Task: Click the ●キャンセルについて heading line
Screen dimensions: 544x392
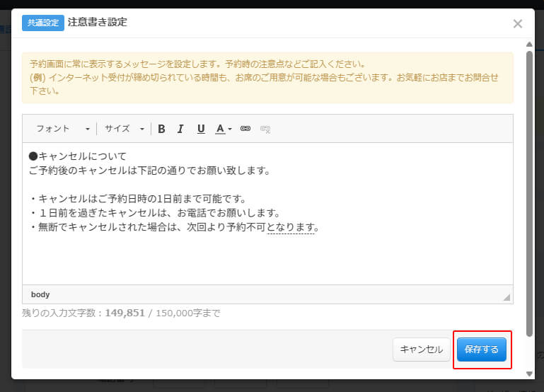Action: (x=78, y=156)
